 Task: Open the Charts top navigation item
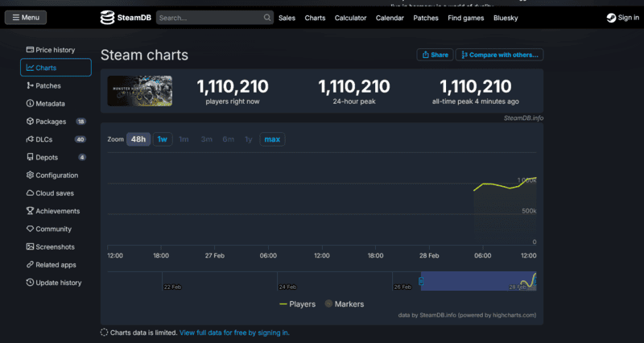315,18
